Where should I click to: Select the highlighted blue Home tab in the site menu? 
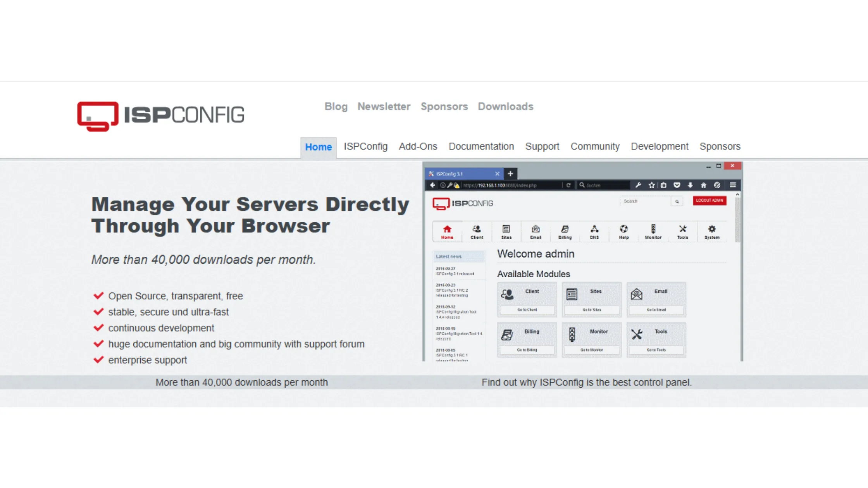(x=319, y=147)
